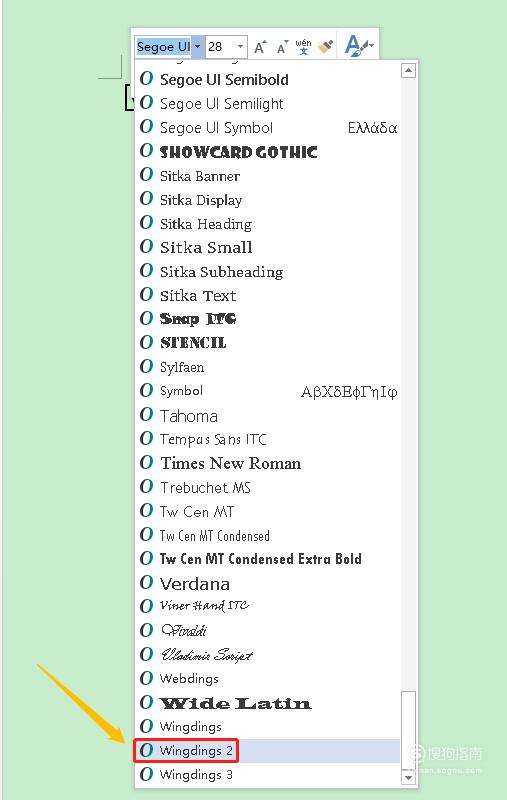The width and height of the screenshot is (507, 800).
Task: Click the scrollbar up arrow
Action: coord(408,70)
